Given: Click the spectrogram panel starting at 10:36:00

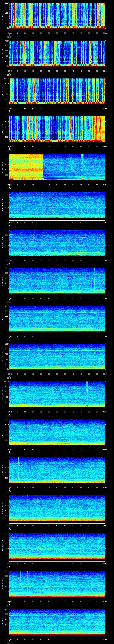Looking at the screenshot, I should (57, 280).
